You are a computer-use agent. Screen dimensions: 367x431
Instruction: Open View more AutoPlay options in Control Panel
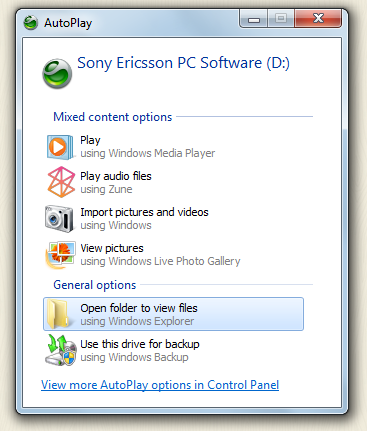click(x=160, y=385)
